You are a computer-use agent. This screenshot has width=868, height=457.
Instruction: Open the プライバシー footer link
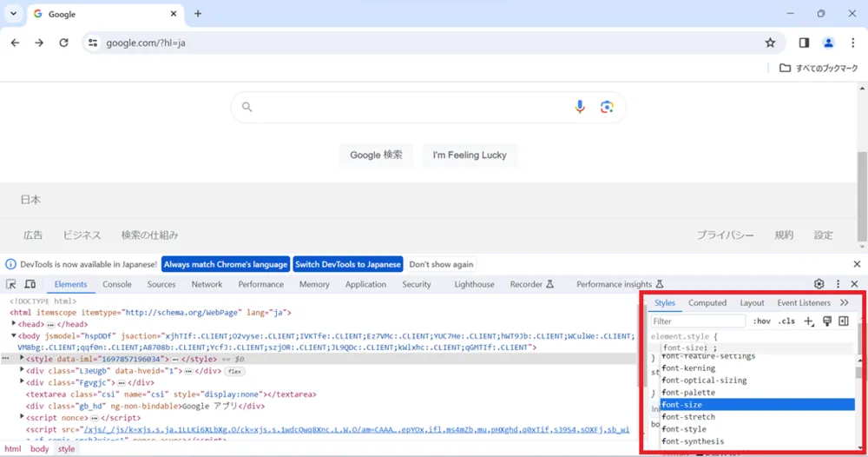pos(725,235)
